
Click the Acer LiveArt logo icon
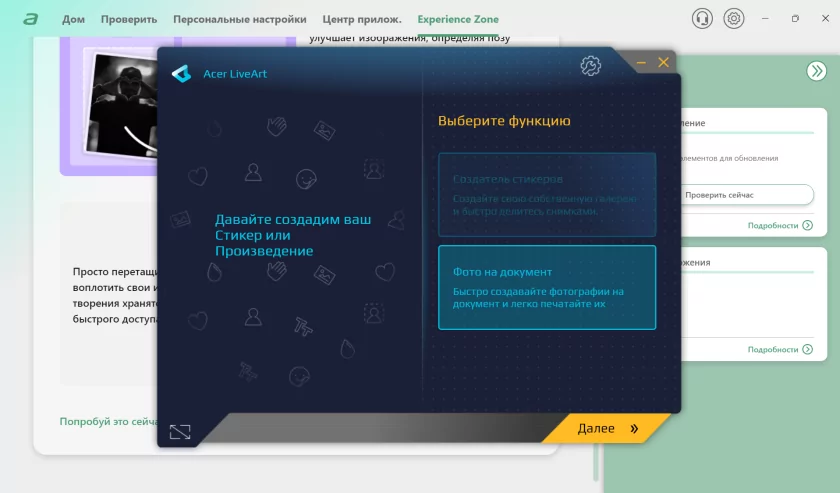[182, 74]
